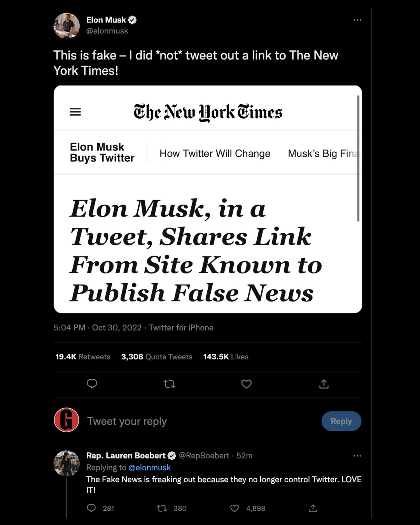Select 'Elon Musk Buys Twitter' section tab

102,152
